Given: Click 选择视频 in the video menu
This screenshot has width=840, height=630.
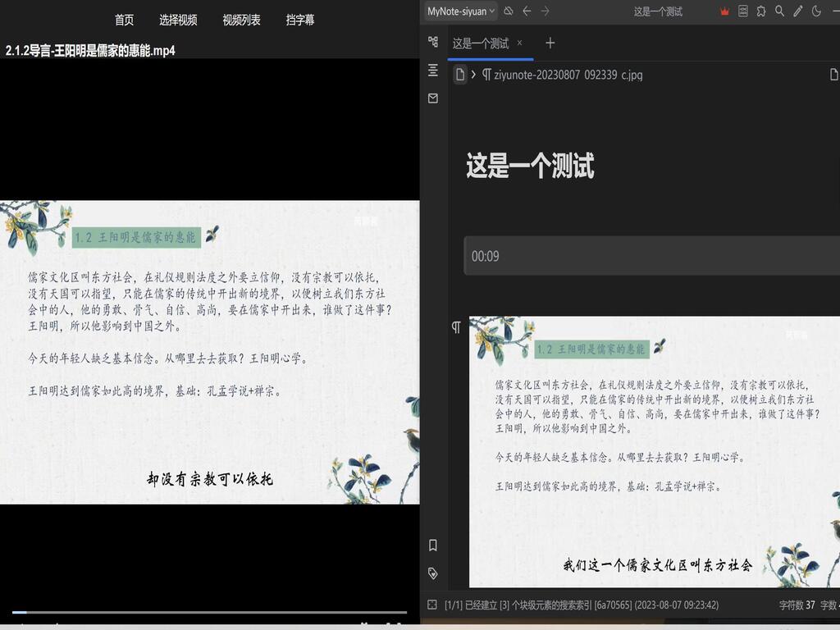Looking at the screenshot, I should pos(178,20).
